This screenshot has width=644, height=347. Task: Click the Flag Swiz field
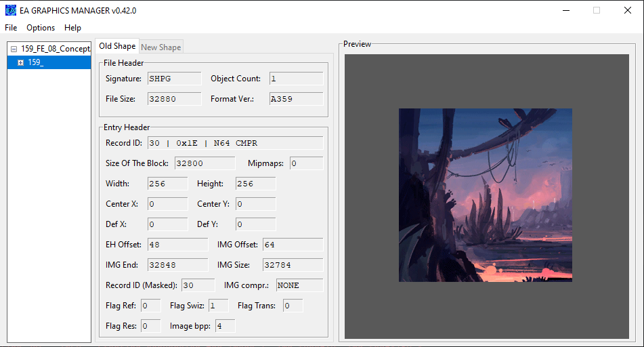tap(219, 306)
